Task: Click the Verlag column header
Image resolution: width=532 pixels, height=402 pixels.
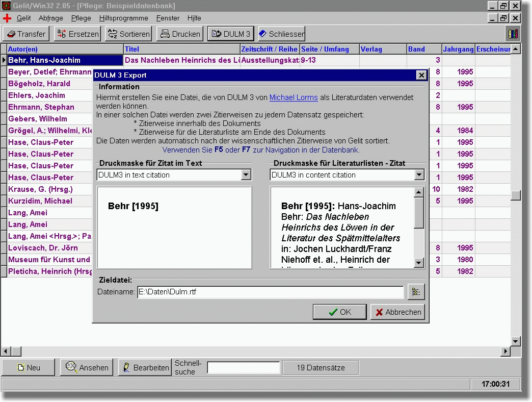Action: 383,49
